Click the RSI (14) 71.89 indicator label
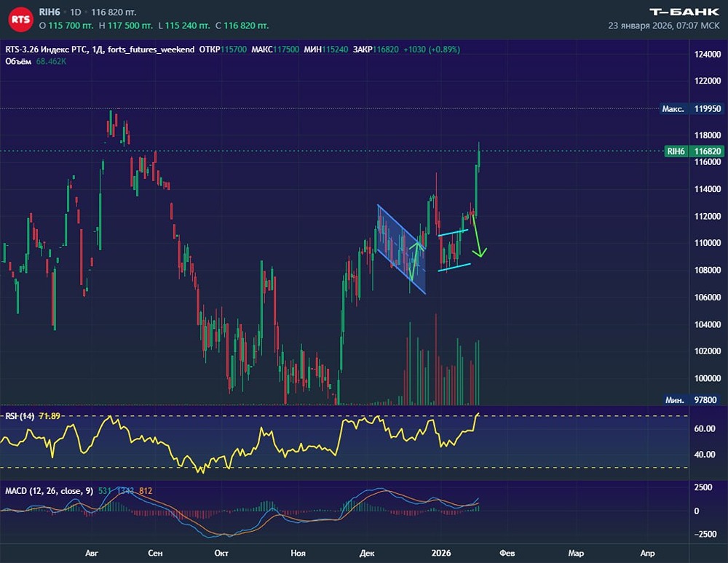The image size is (728, 563). [33, 416]
